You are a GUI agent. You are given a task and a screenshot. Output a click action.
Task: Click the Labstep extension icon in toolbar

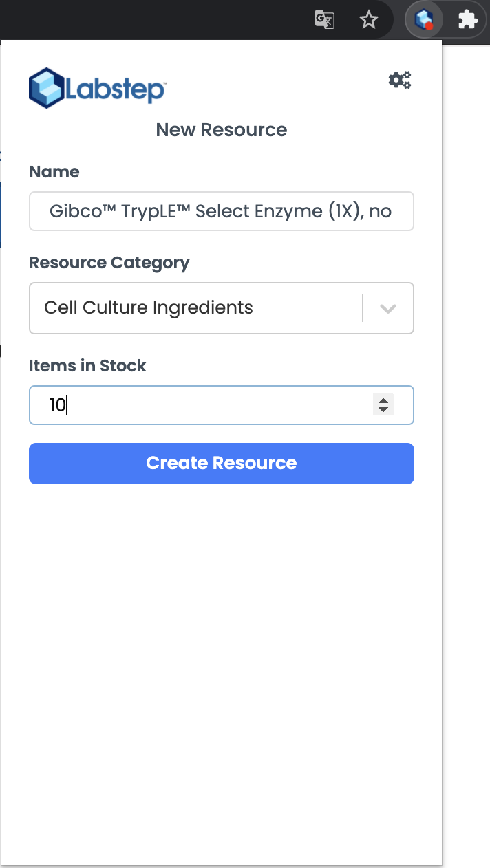pos(423,19)
